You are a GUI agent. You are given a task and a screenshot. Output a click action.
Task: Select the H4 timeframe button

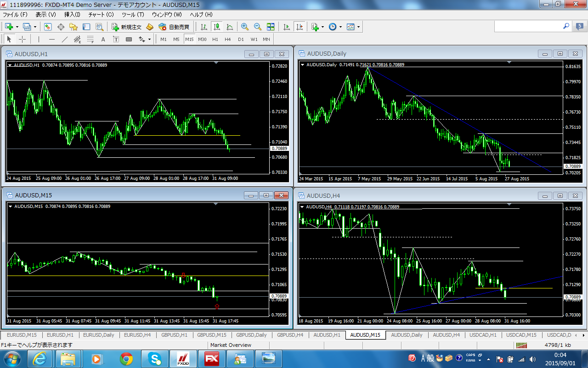click(x=228, y=40)
